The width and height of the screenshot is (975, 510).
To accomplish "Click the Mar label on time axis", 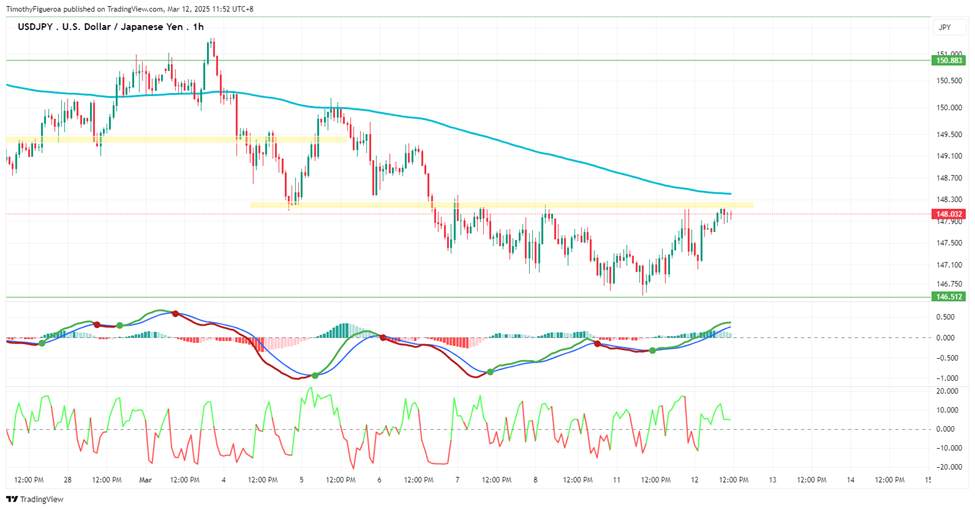I will 146,480.
